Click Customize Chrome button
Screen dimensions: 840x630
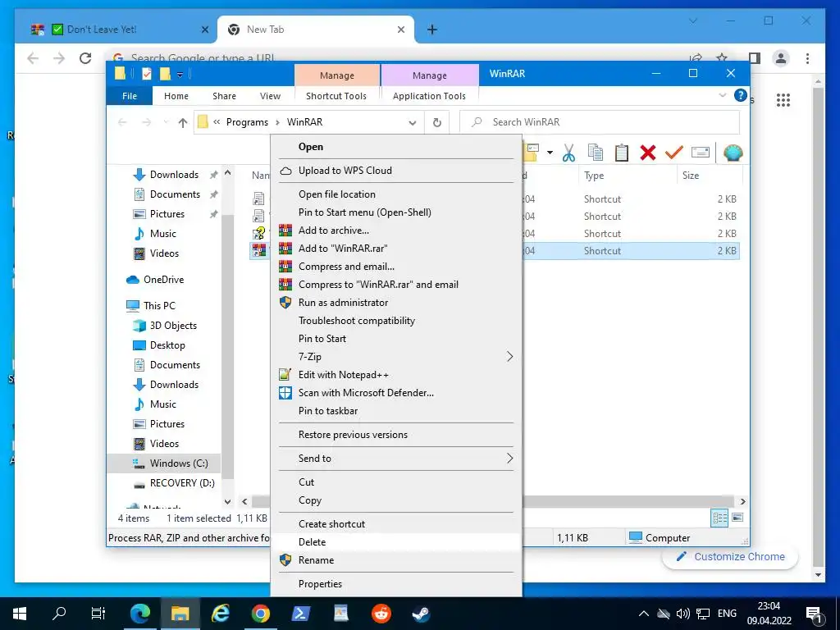731,557
